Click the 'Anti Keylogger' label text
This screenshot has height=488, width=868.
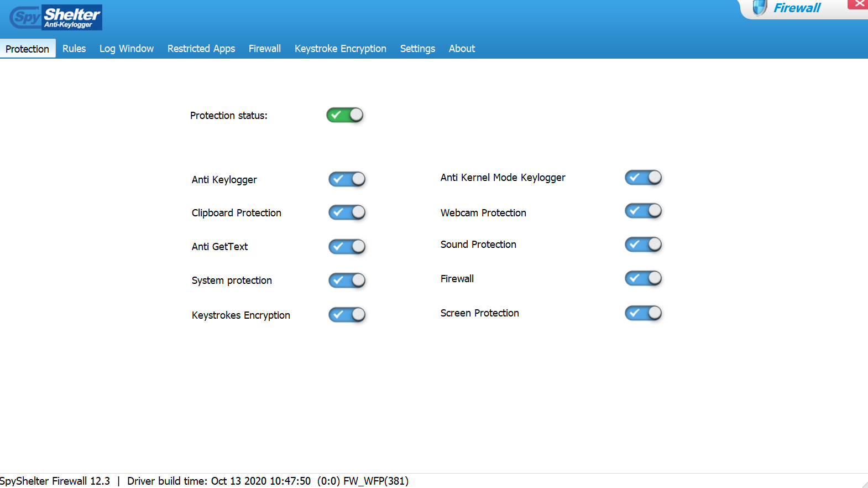[224, 180]
